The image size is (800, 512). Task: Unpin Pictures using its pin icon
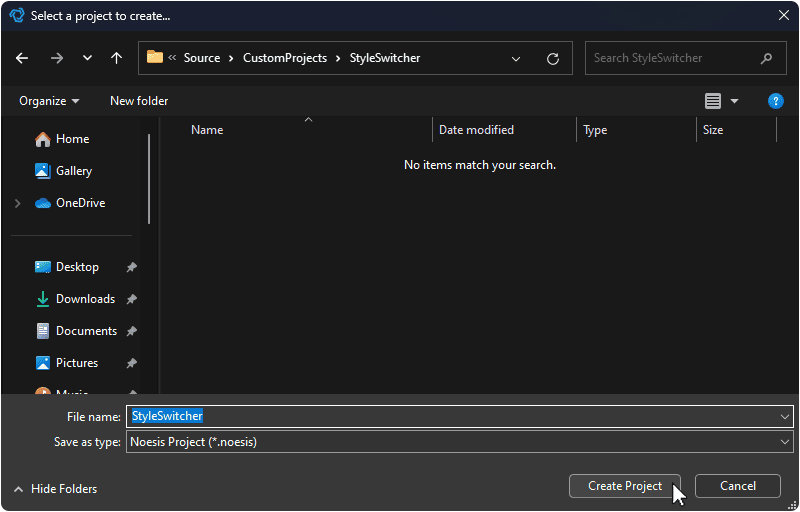[x=132, y=363]
